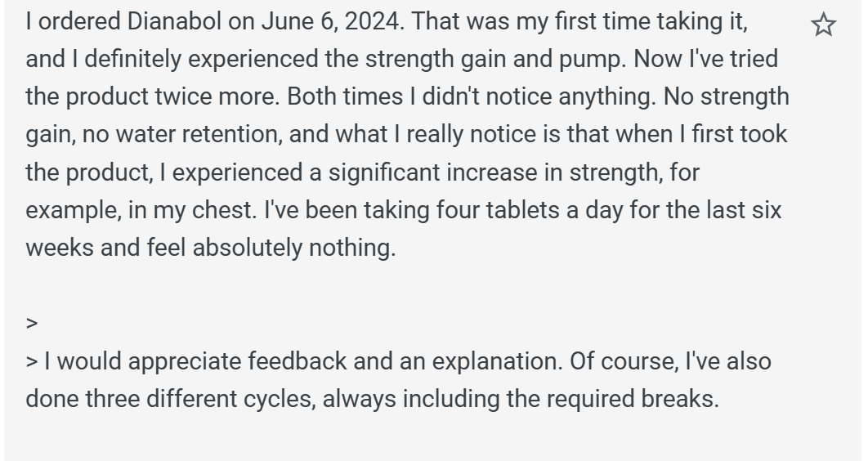Star this email message
Viewport: 868px width, 461px height.
point(824,25)
